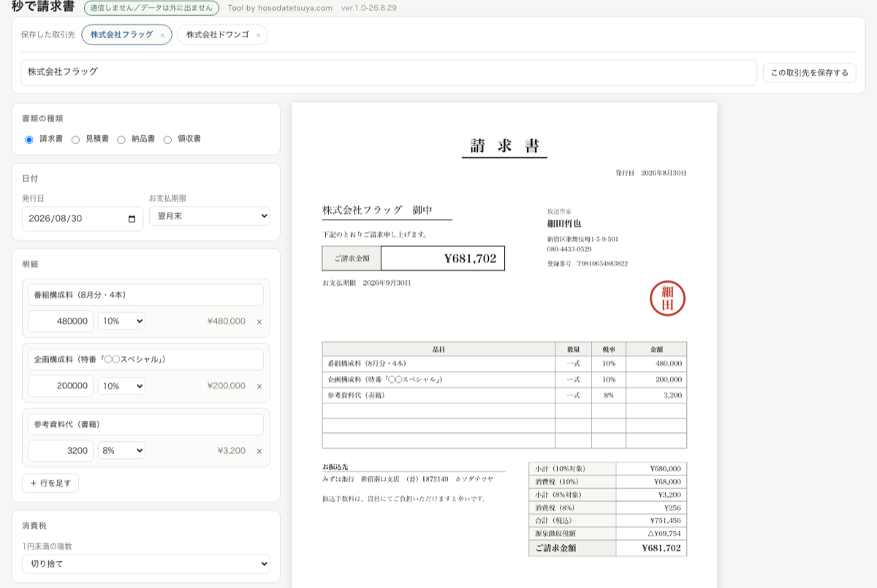Delete the 番組構成料 line item

tap(259, 321)
